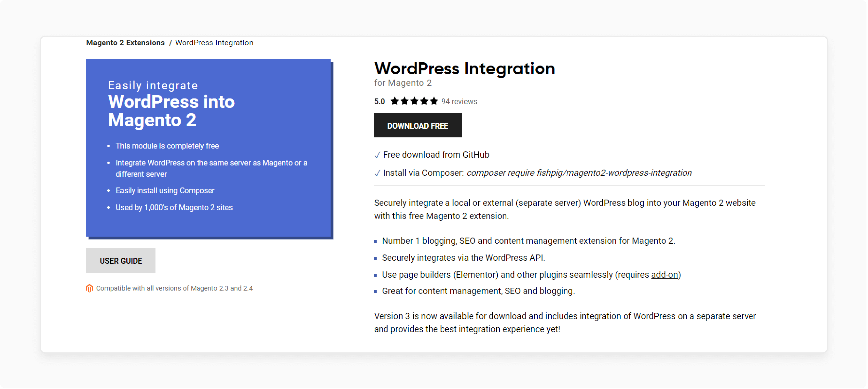Image resolution: width=868 pixels, height=389 pixels.
Task: Click the orange Magento logo icon
Action: [x=89, y=288]
